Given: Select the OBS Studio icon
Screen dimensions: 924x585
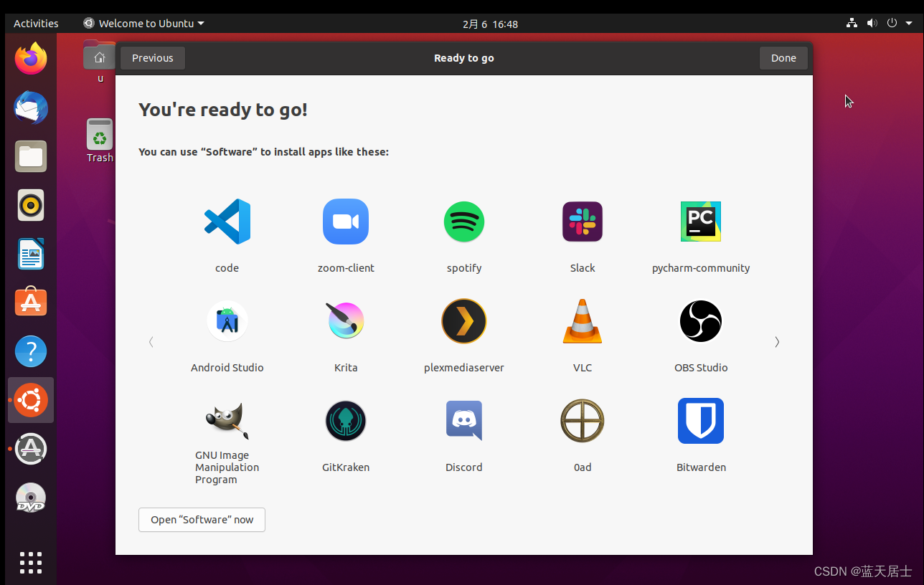Looking at the screenshot, I should (701, 321).
